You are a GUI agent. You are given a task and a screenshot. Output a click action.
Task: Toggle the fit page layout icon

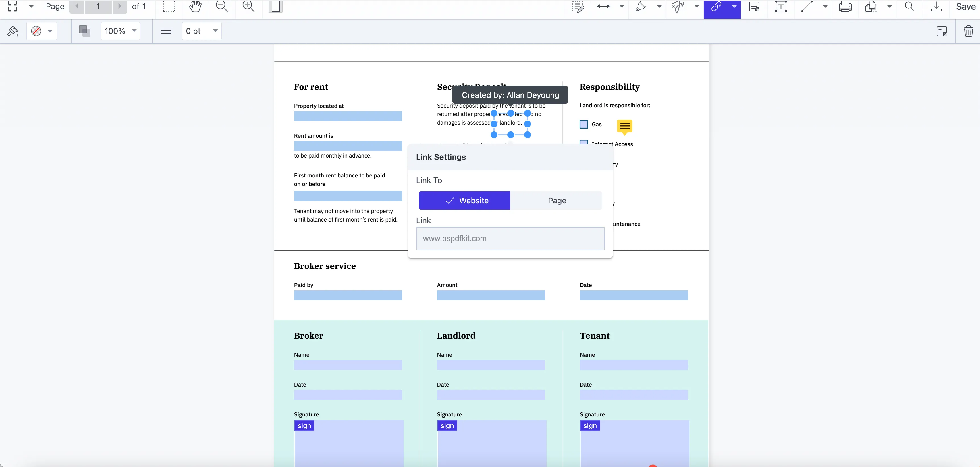point(275,6)
